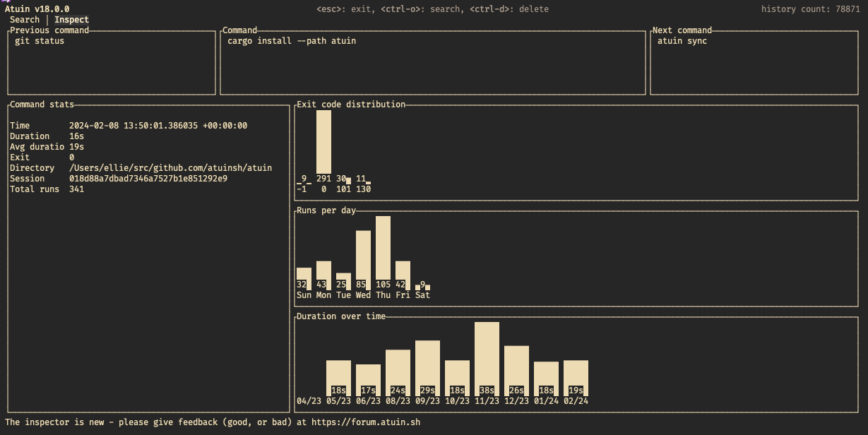Click the 'Runs per day' panel title
868x435 pixels.
pyautogui.click(x=326, y=210)
